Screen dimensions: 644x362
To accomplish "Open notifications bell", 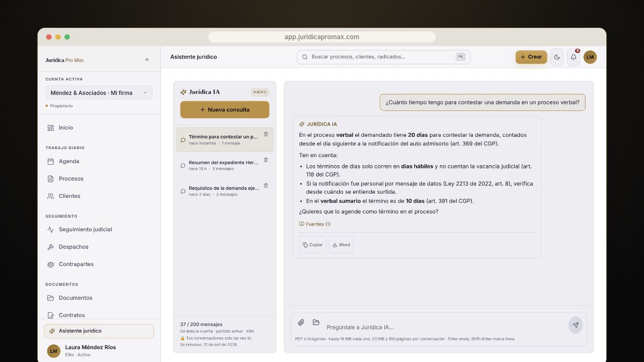I will (574, 57).
